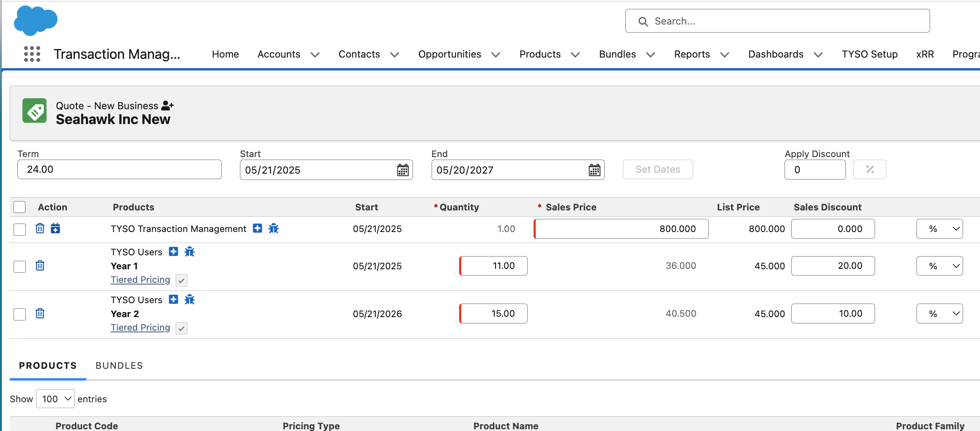The width and height of the screenshot is (980, 431).
Task: Switch to the PRODUCTS tab
Action: 48,365
